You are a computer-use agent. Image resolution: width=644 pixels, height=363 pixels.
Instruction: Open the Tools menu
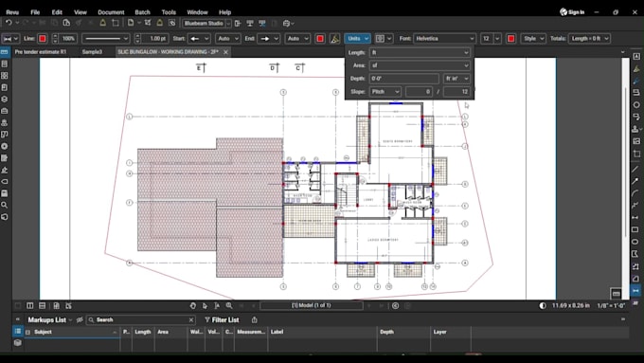[169, 12]
